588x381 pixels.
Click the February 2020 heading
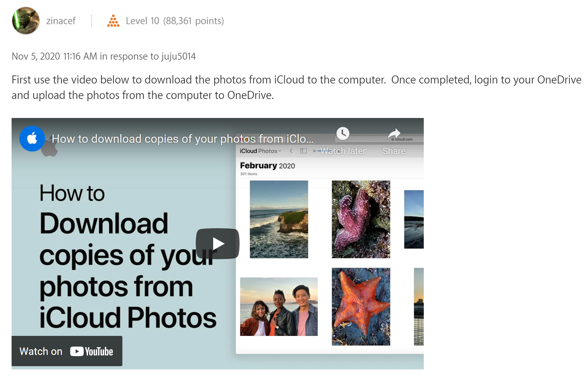[x=267, y=166]
